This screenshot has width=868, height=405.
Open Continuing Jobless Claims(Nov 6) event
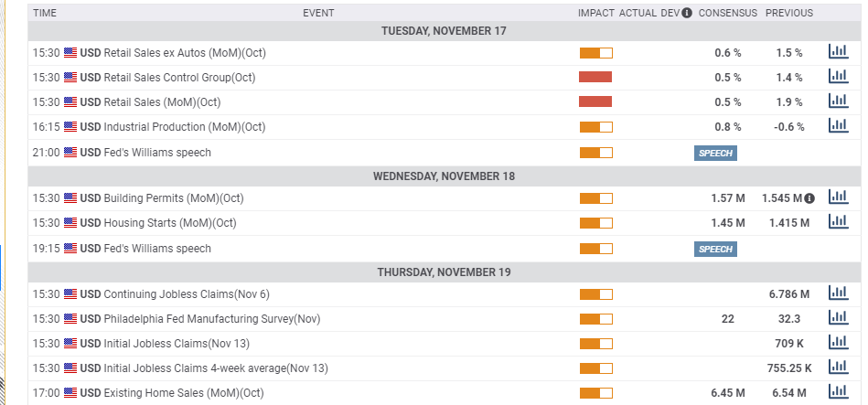(187, 294)
